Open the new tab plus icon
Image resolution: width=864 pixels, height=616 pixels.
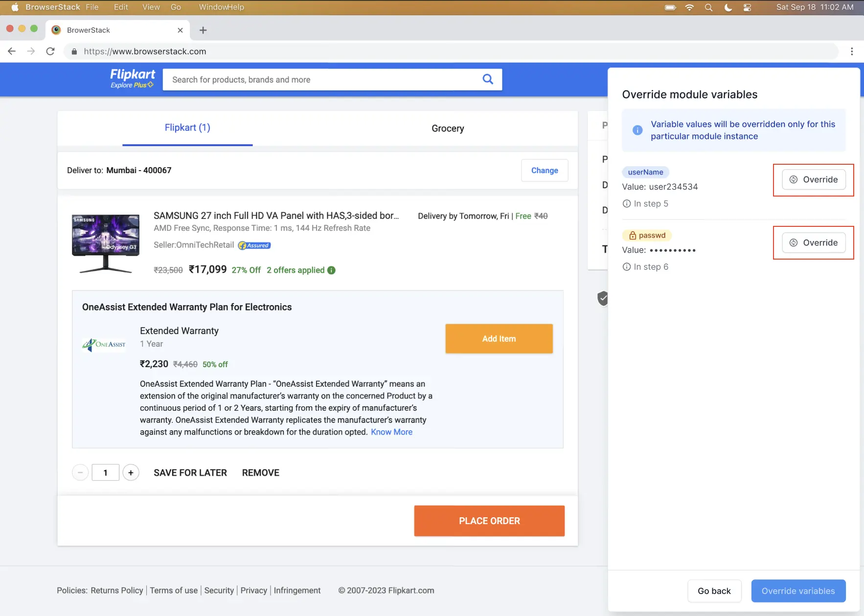pos(203,30)
